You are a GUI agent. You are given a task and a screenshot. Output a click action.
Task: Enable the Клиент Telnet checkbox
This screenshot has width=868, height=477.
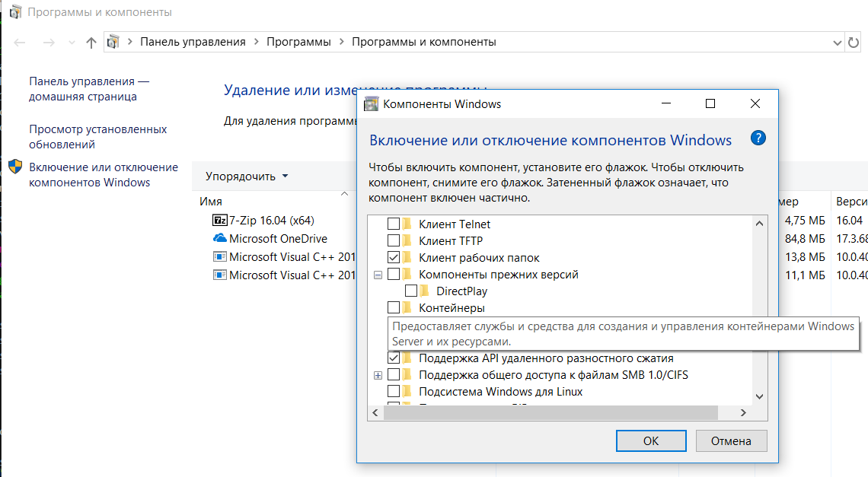pos(394,224)
